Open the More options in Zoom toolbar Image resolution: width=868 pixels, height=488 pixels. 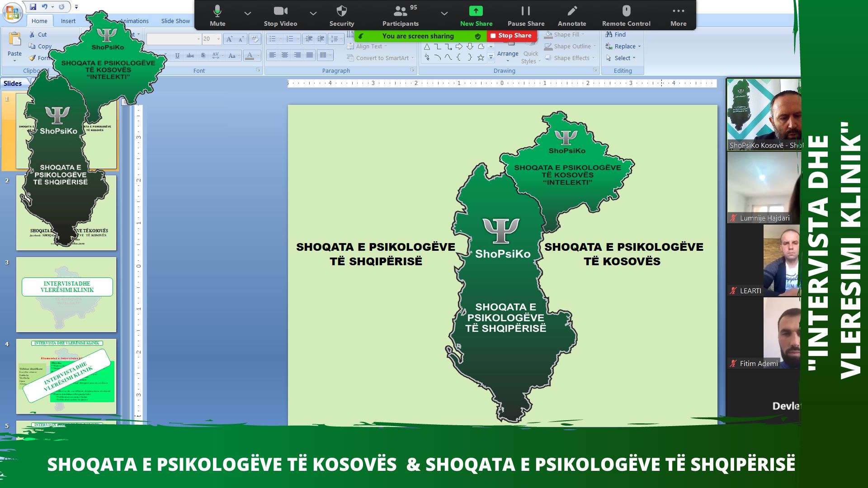click(x=678, y=16)
